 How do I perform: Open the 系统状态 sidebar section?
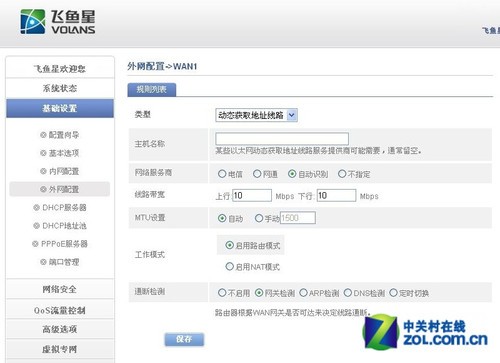pos(60,88)
